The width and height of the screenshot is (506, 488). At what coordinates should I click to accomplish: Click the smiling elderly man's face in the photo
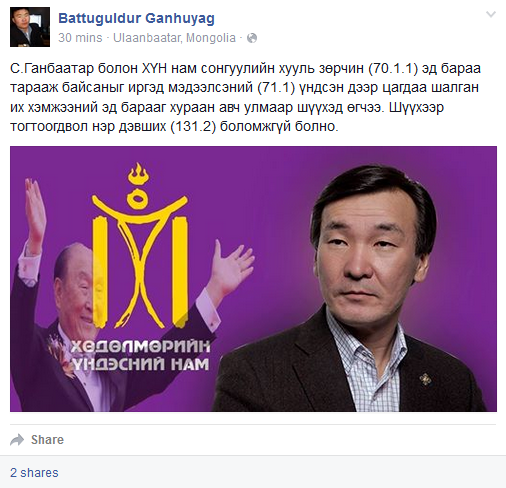click(78, 287)
